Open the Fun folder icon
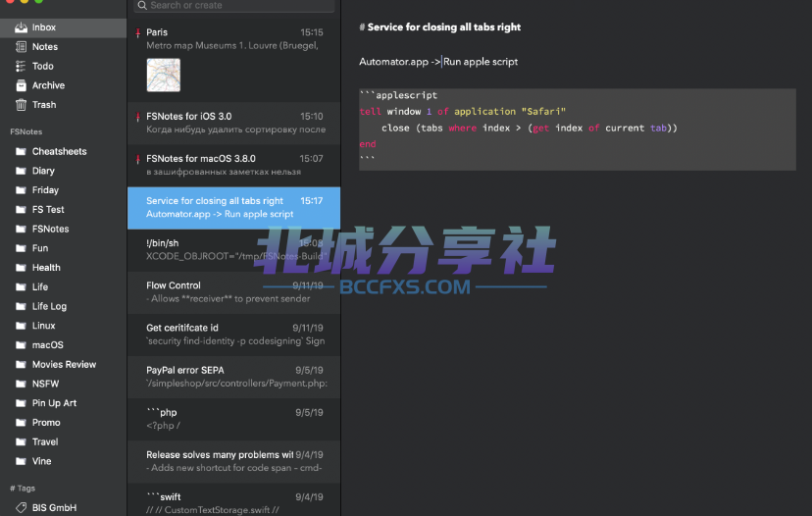Image resolution: width=812 pixels, height=516 pixels. 21,248
